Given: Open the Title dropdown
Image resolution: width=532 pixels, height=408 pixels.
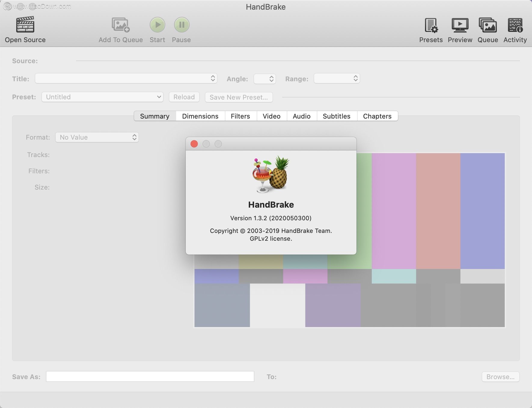Looking at the screenshot, I should (x=126, y=79).
